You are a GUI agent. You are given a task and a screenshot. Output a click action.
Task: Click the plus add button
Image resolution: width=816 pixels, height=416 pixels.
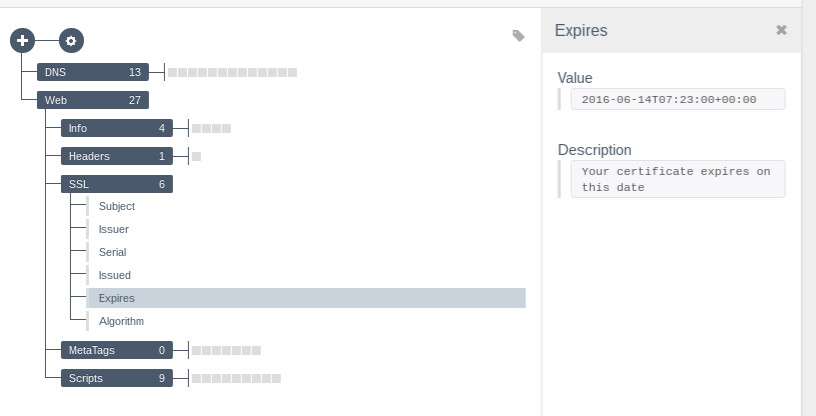[22, 41]
